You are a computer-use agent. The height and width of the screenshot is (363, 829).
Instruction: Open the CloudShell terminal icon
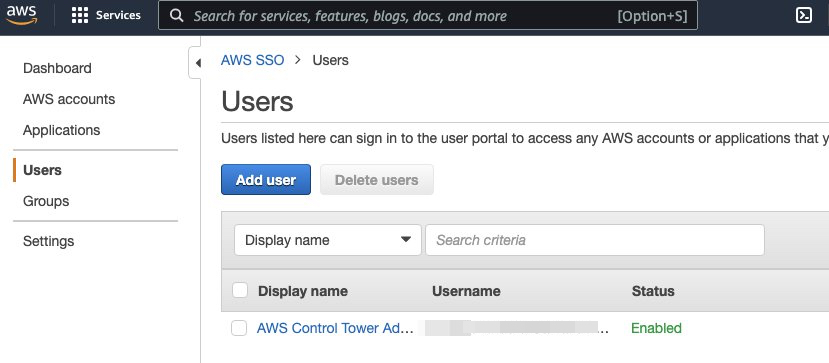click(x=804, y=15)
